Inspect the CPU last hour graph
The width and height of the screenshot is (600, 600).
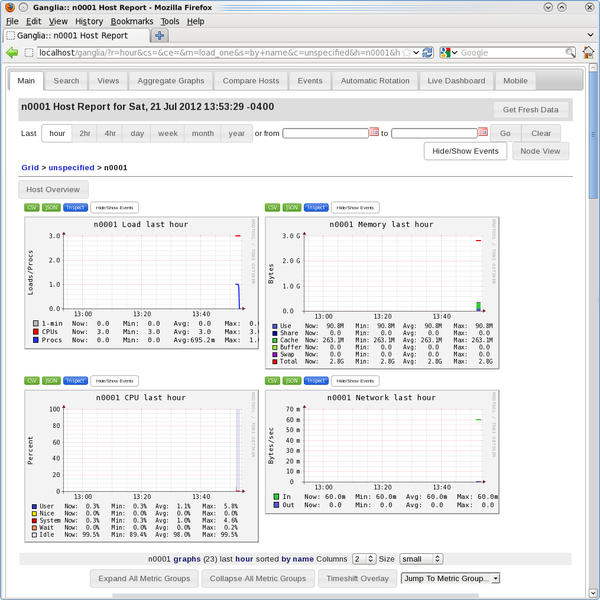[x=75, y=381]
